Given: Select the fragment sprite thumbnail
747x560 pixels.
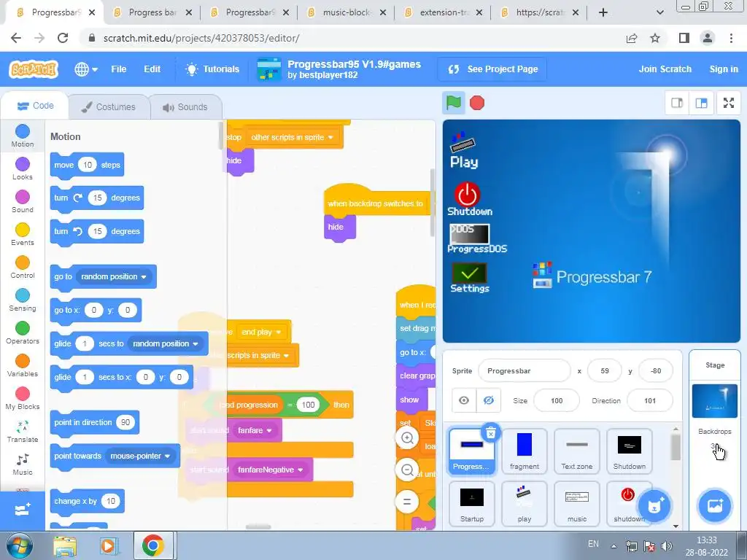Looking at the screenshot, I should pyautogui.click(x=525, y=451).
